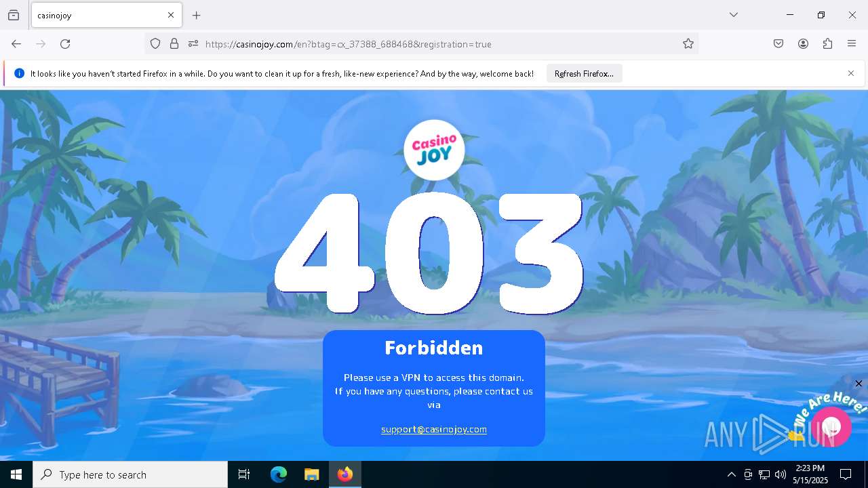This screenshot has width=868, height=488.
Task: Minimize the Firefox window
Action: (x=790, y=15)
